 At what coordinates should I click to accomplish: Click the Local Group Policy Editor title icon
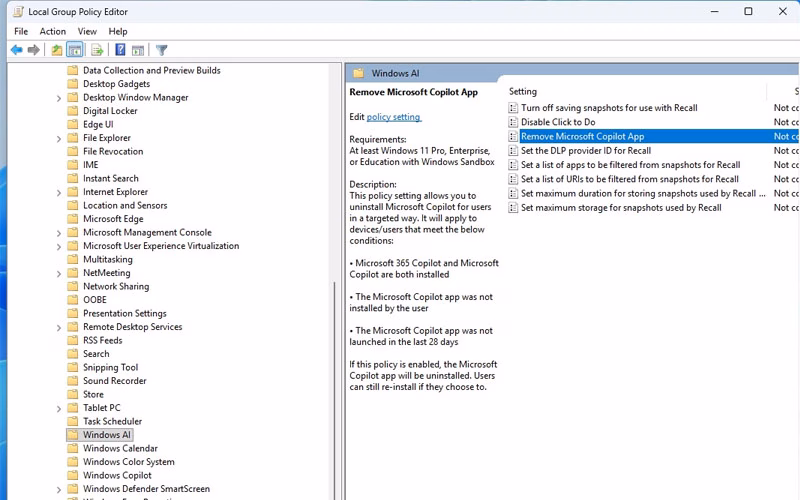(18, 11)
